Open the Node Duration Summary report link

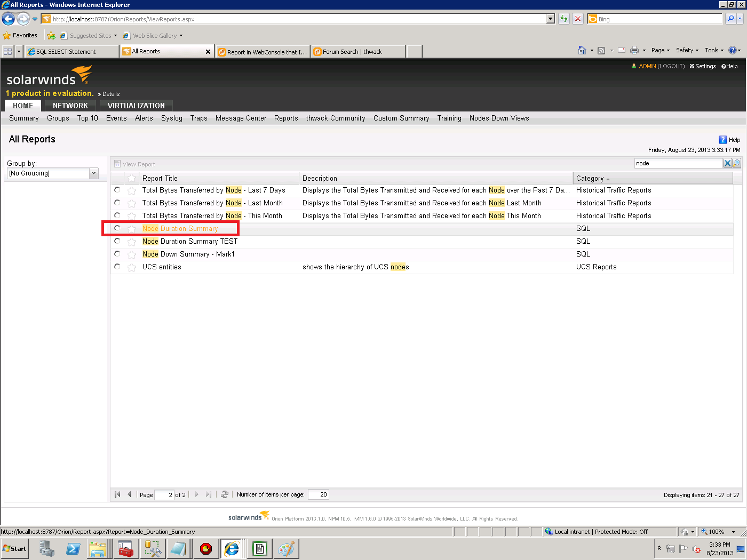pos(180,228)
